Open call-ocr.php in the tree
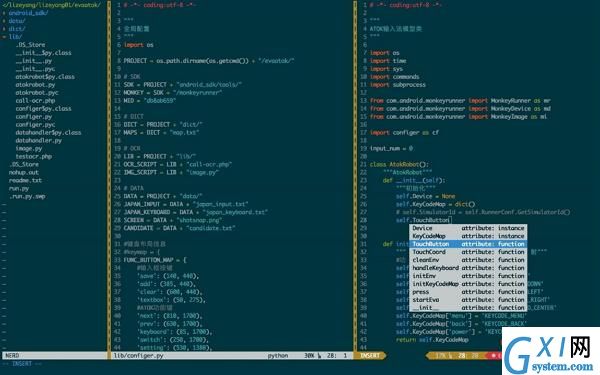This screenshot has width=600, height=375. tap(35, 101)
